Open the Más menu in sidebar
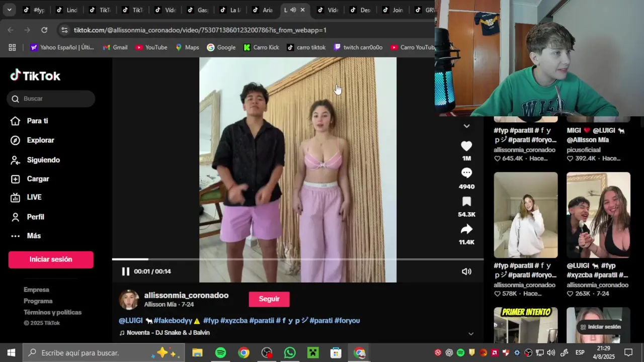This screenshot has height=362, width=644. coord(25,236)
